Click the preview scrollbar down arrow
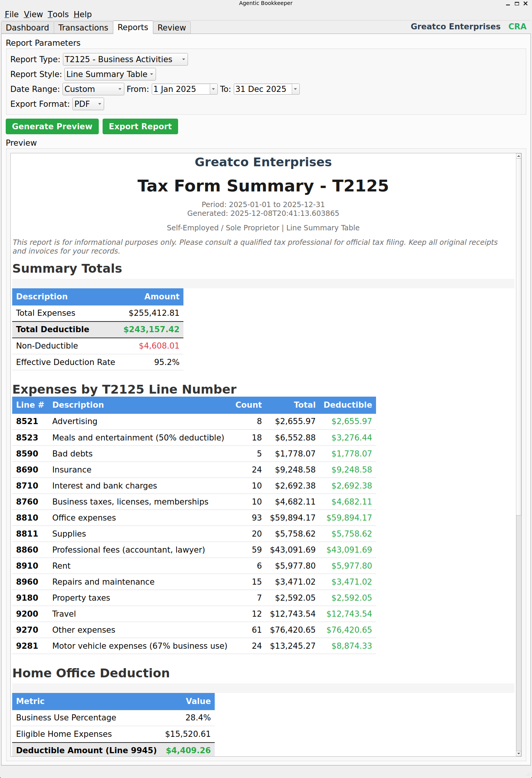 [x=519, y=754]
